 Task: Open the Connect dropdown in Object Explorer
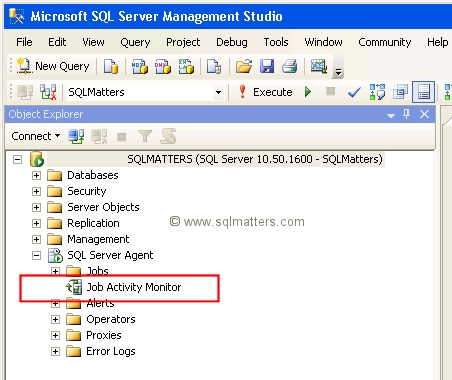(36, 136)
